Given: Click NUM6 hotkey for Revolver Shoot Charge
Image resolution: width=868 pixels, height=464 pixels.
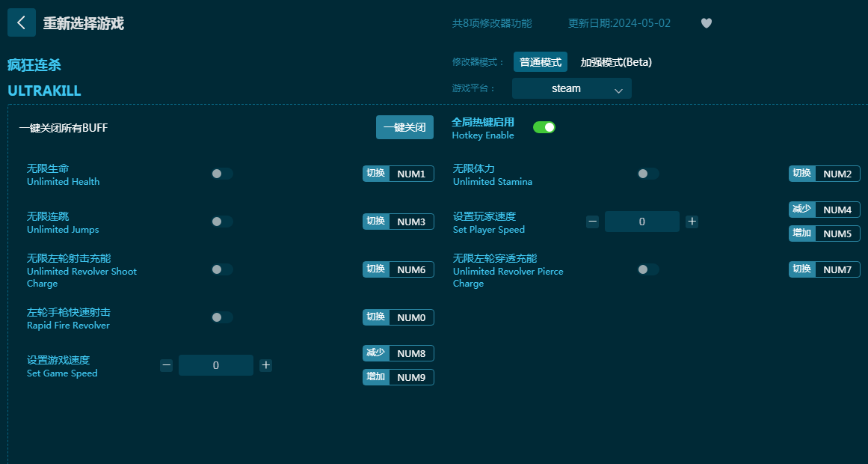Looking at the screenshot, I should (398, 269).
